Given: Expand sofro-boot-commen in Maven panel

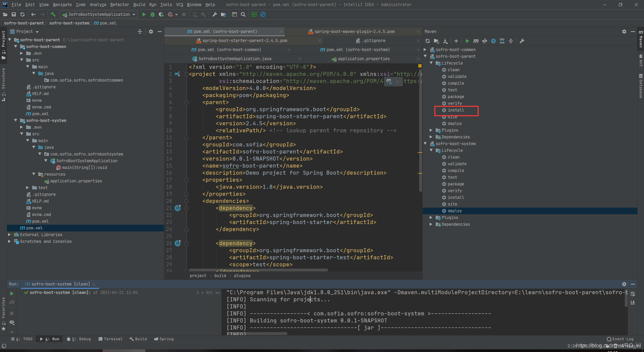Looking at the screenshot, I should (x=425, y=50).
